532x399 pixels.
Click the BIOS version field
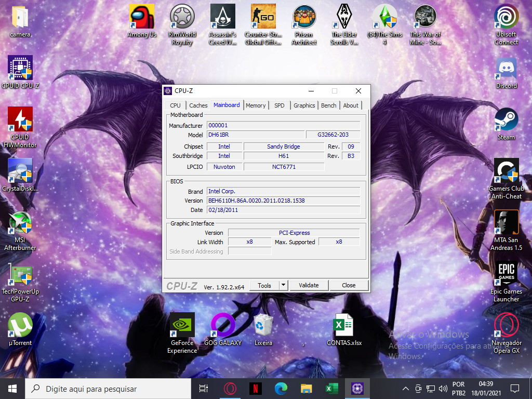(x=283, y=201)
